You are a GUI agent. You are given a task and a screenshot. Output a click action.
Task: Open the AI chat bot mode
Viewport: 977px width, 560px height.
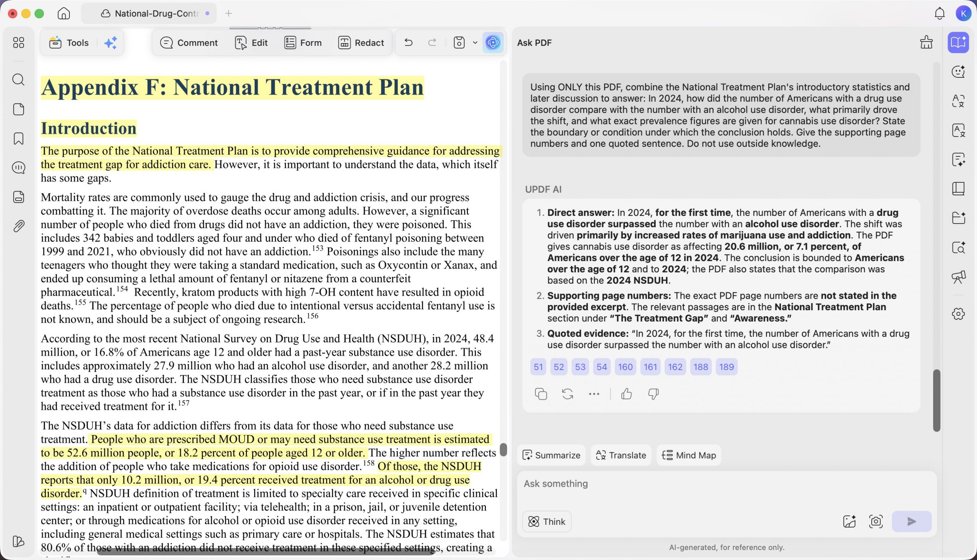tap(958, 72)
